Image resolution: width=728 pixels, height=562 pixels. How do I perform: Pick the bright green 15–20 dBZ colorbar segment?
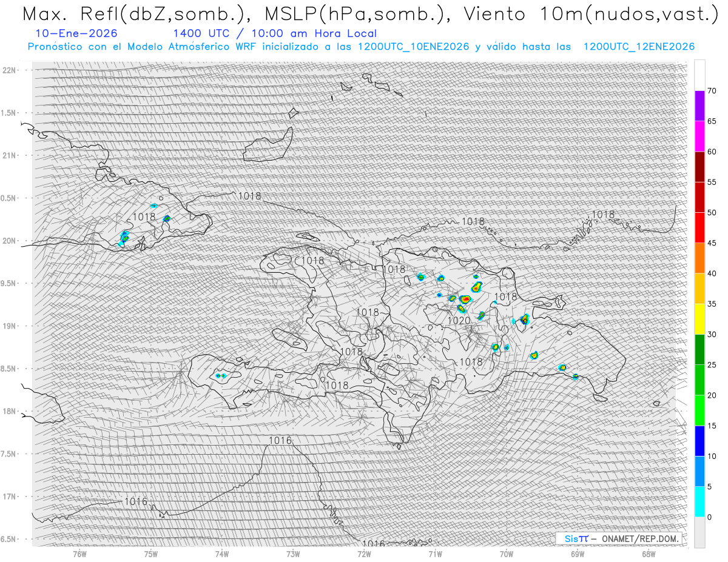coord(699,410)
